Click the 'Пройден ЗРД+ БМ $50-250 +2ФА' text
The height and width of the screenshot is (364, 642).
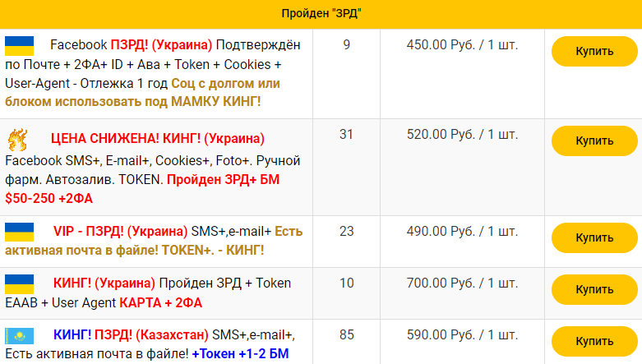(x=142, y=189)
